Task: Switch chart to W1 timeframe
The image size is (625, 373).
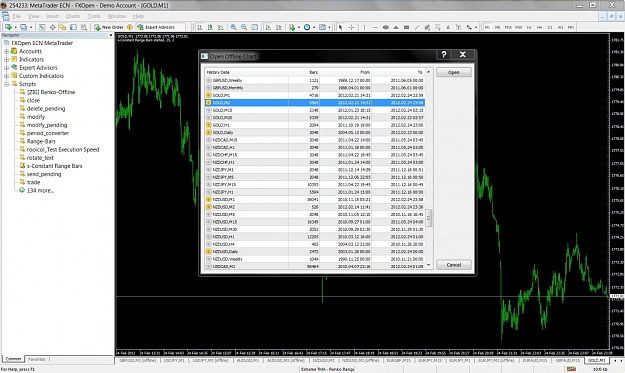Action: pyautogui.click(x=560, y=27)
